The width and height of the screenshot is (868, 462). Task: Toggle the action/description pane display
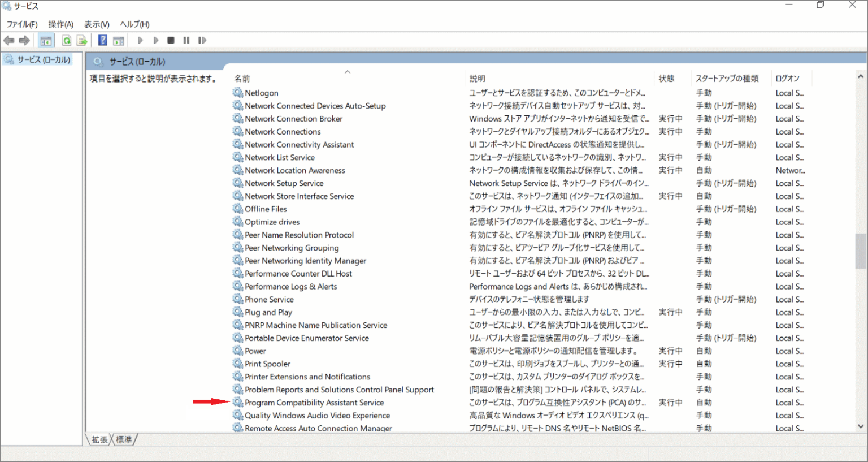(x=118, y=40)
